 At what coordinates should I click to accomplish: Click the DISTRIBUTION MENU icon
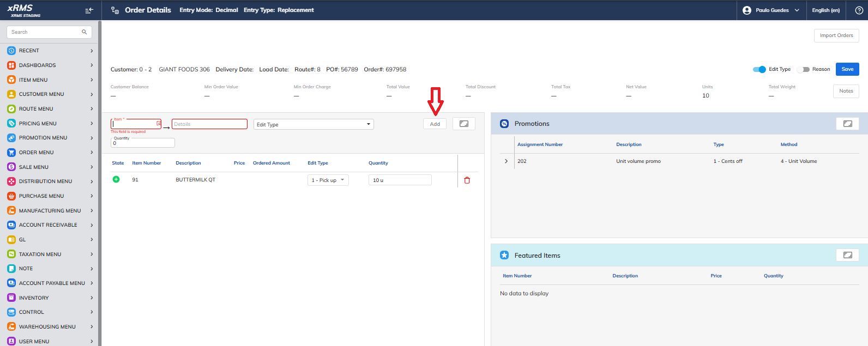click(x=11, y=181)
